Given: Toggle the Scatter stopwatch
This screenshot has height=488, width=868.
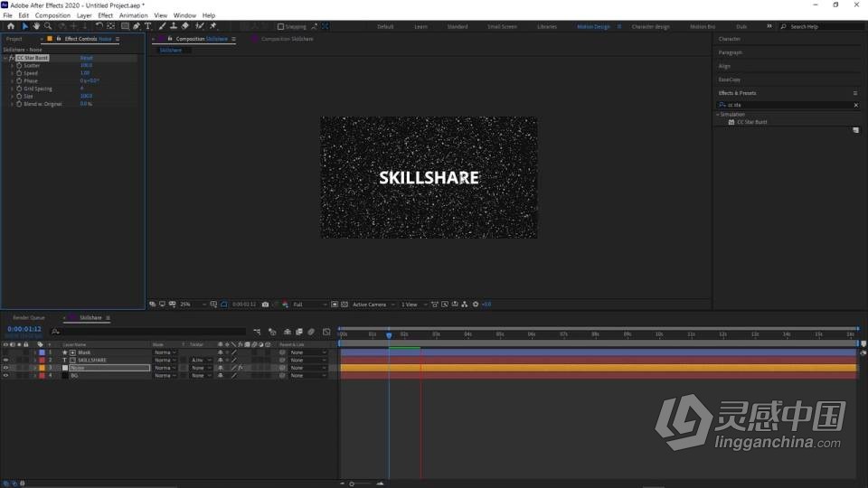Looking at the screenshot, I should pos(19,65).
